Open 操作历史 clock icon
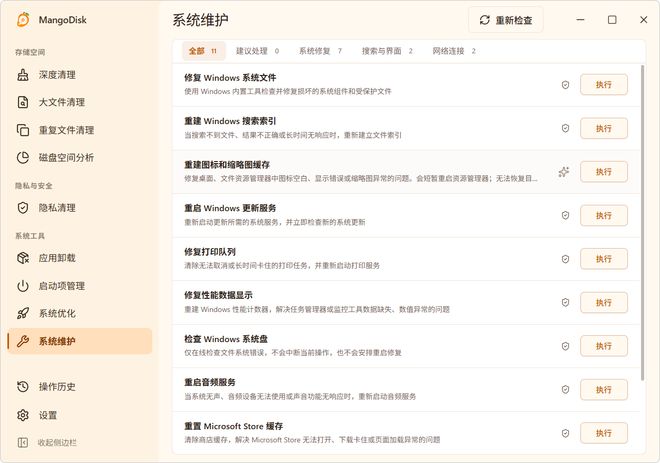The height and width of the screenshot is (463, 660). point(23,386)
